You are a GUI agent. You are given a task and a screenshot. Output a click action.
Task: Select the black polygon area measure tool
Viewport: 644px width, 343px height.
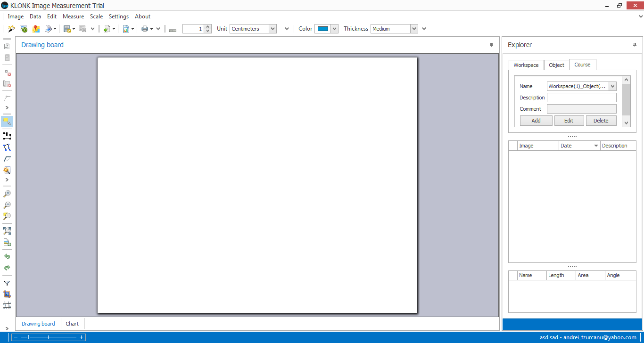tap(7, 136)
